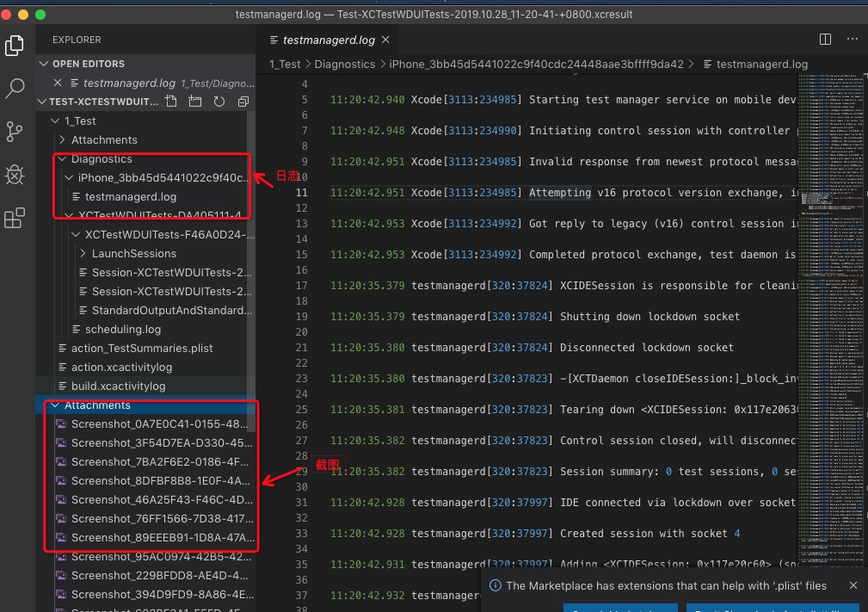Open Screenshot_0A7E0C41-0155 image
Screen dimensions: 868x612
click(159, 424)
